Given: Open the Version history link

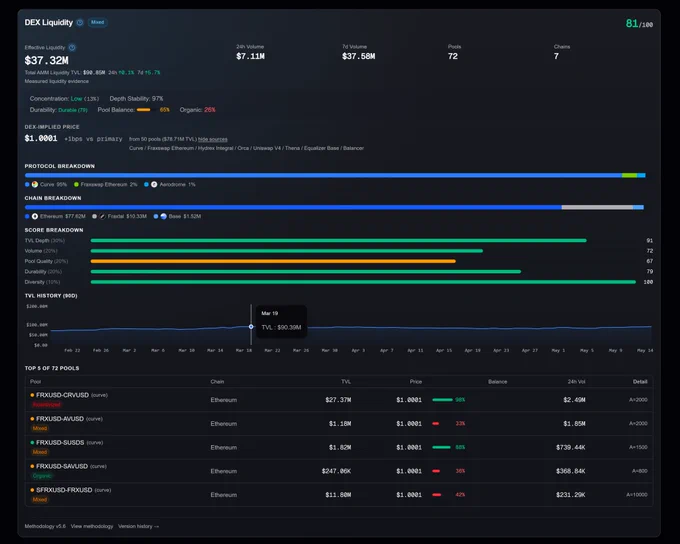Looking at the screenshot, I should (x=138, y=526).
